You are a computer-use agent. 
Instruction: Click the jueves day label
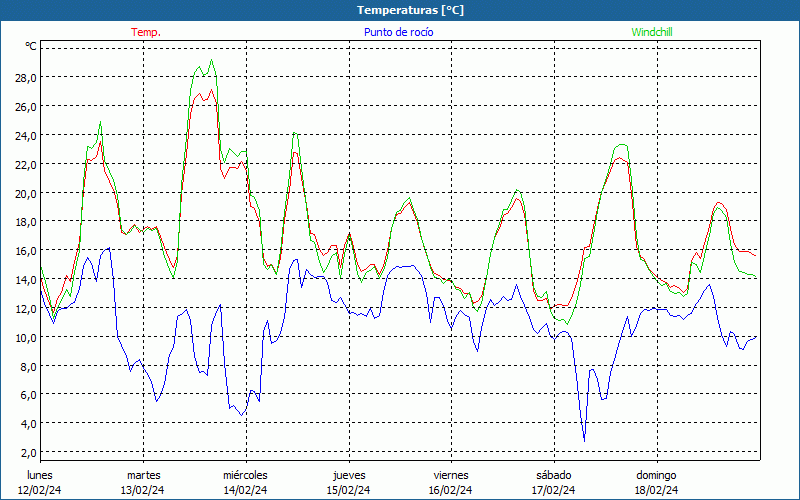(349, 475)
